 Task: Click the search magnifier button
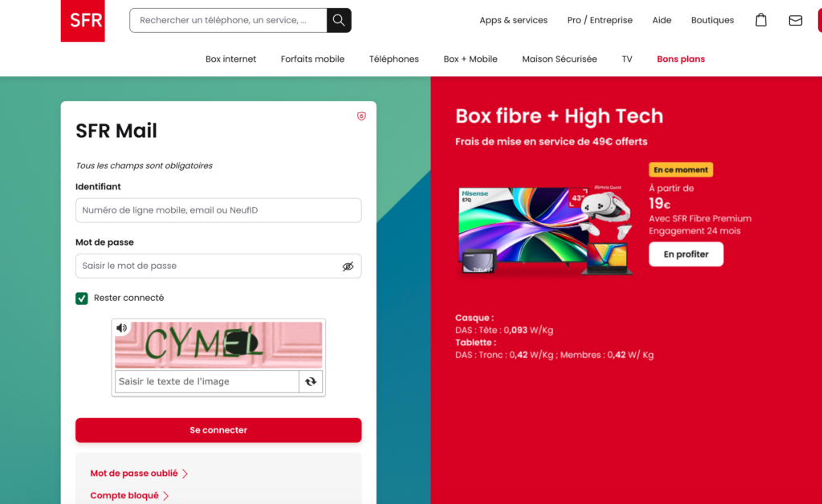340,20
